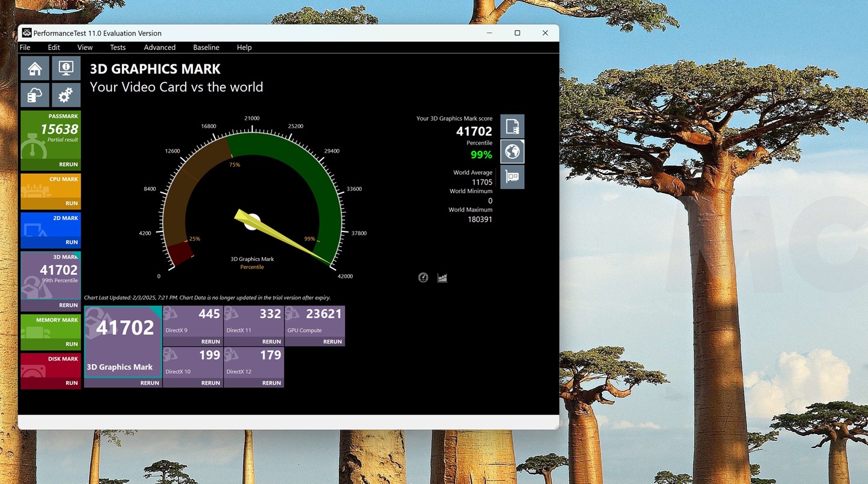Click the video card comparison icon
Screen dimensions: 868x484
tap(512, 177)
